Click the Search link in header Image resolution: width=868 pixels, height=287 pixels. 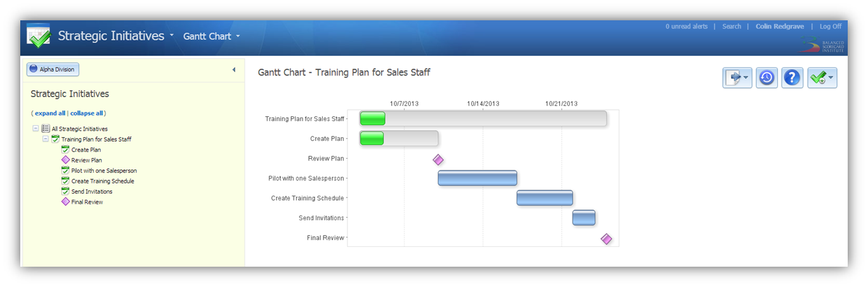(732, 27)
